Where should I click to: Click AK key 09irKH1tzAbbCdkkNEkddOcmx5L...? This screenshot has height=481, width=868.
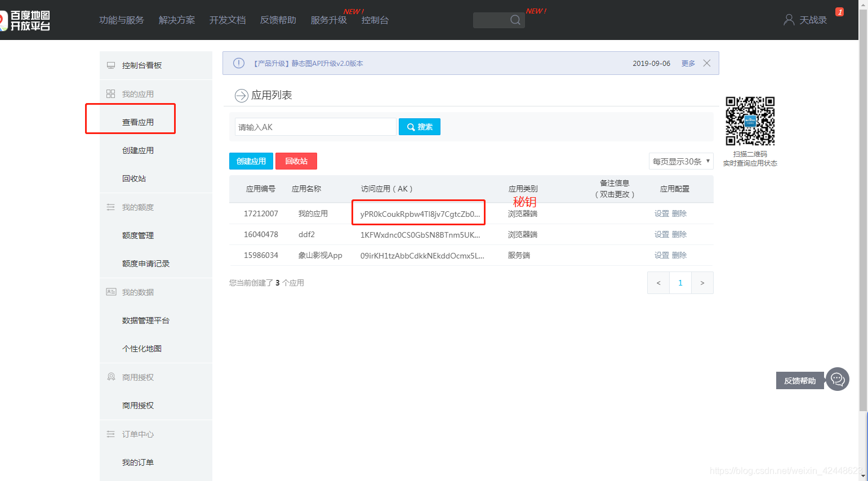tap(422, 256)
